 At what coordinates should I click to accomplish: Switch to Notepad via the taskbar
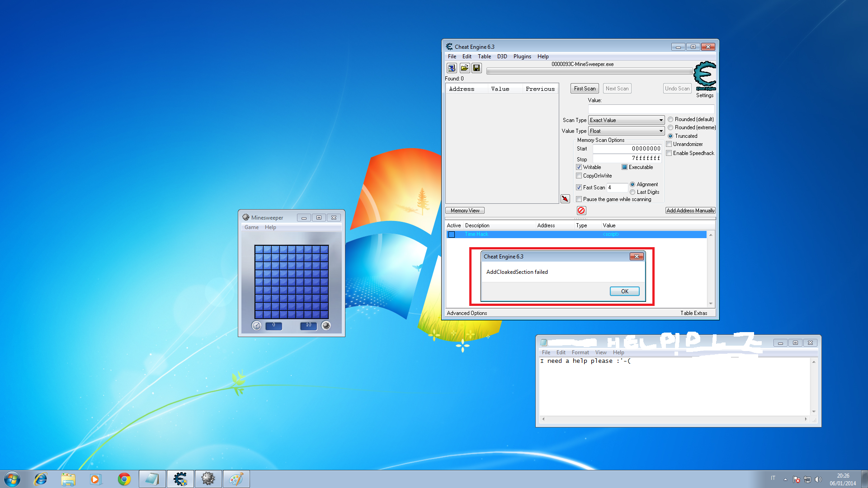[152, 479]
